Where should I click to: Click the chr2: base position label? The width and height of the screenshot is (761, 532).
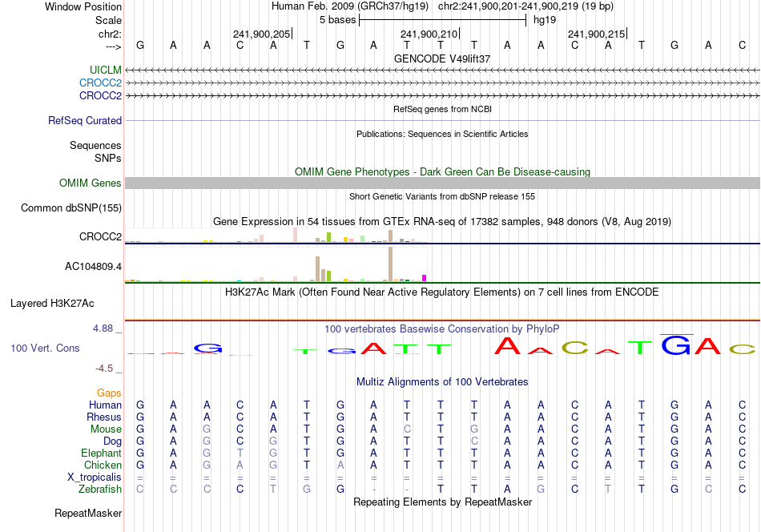pos(111,34)
